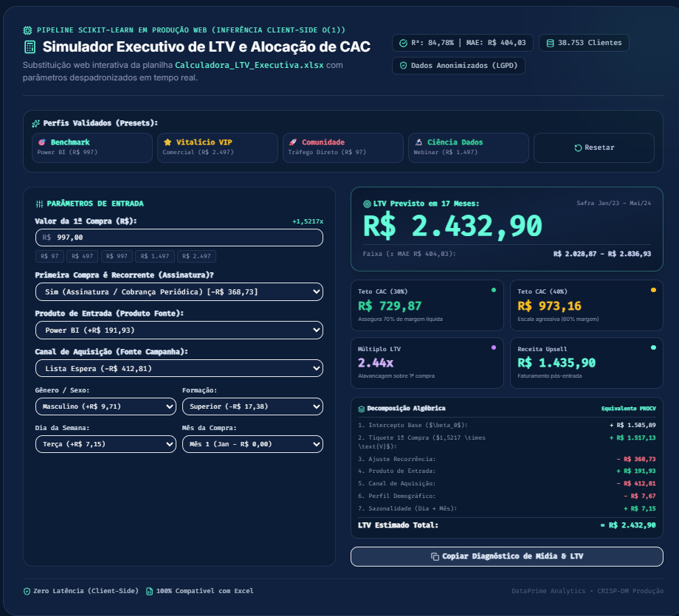Click the shield icon beside Zero Latência
The image size is (679, 616).
coord(27,592)
